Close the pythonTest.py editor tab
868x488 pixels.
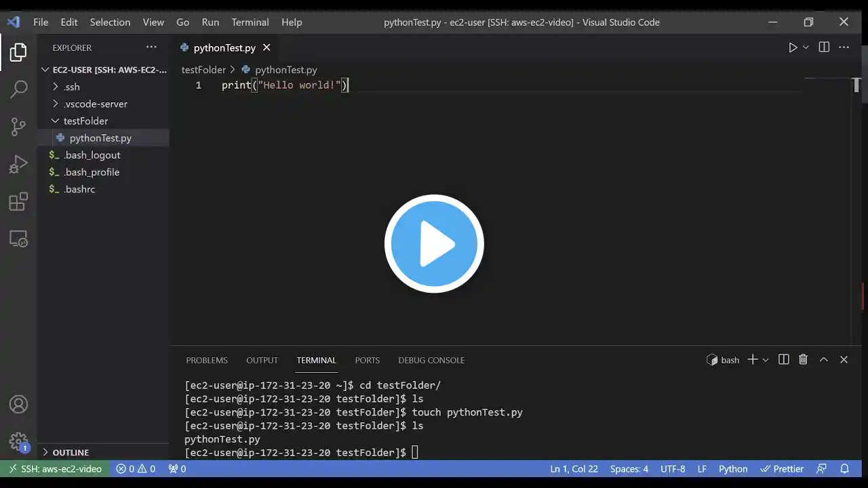click(267, 47)
